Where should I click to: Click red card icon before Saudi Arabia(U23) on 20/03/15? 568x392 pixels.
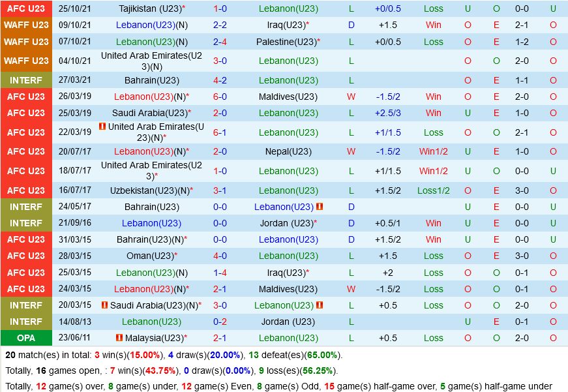point(104,305)
